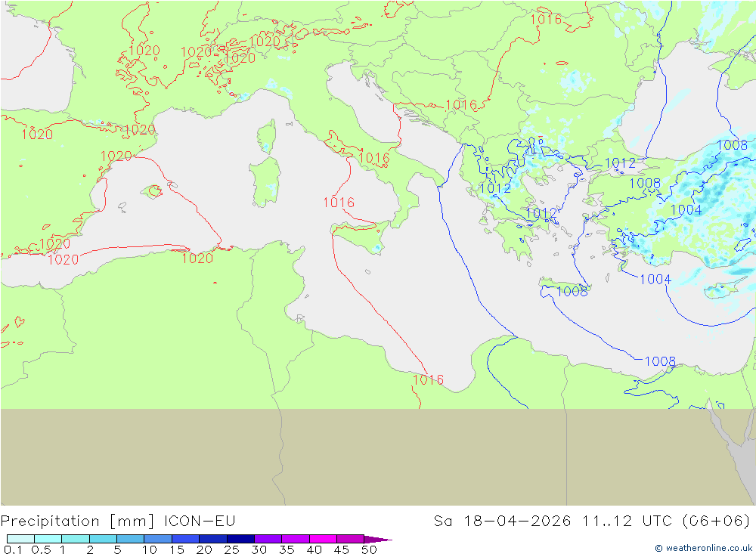Image resolution: width=756 pixels, height=554 pixels.
Task: Click the blue 1008 label on the Egyptian coast
Action: click(660, 361)
